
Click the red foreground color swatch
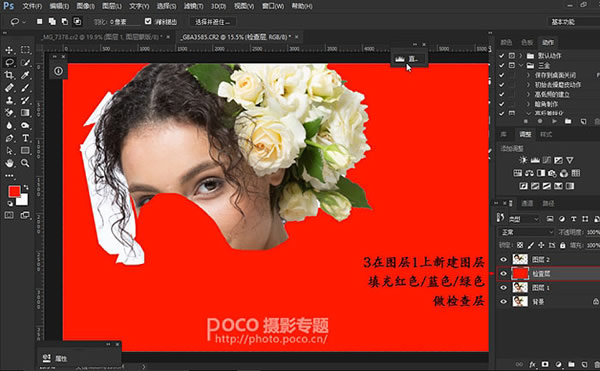coord(15,192)
